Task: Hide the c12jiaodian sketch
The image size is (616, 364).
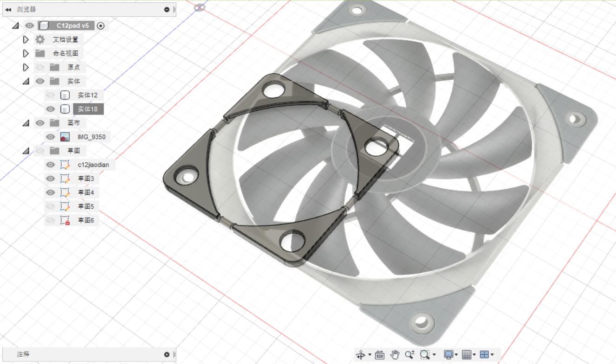Action: [x=51, y=165]
